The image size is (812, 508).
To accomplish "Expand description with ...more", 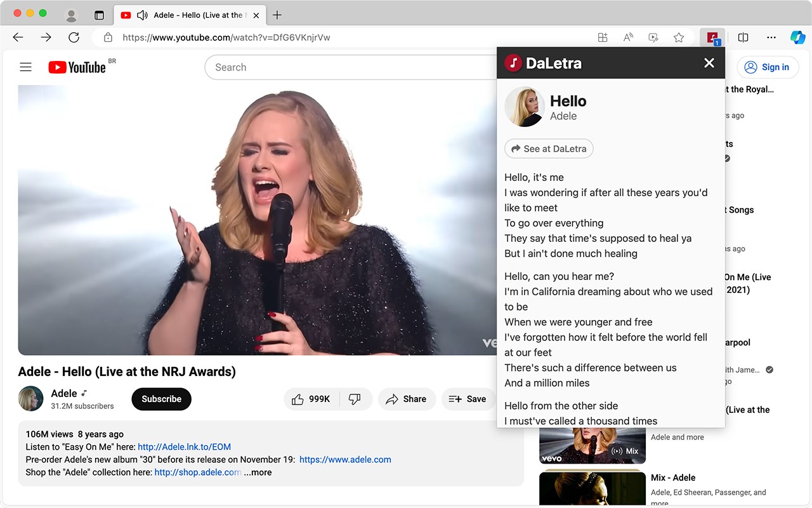I will coord(258,472).
